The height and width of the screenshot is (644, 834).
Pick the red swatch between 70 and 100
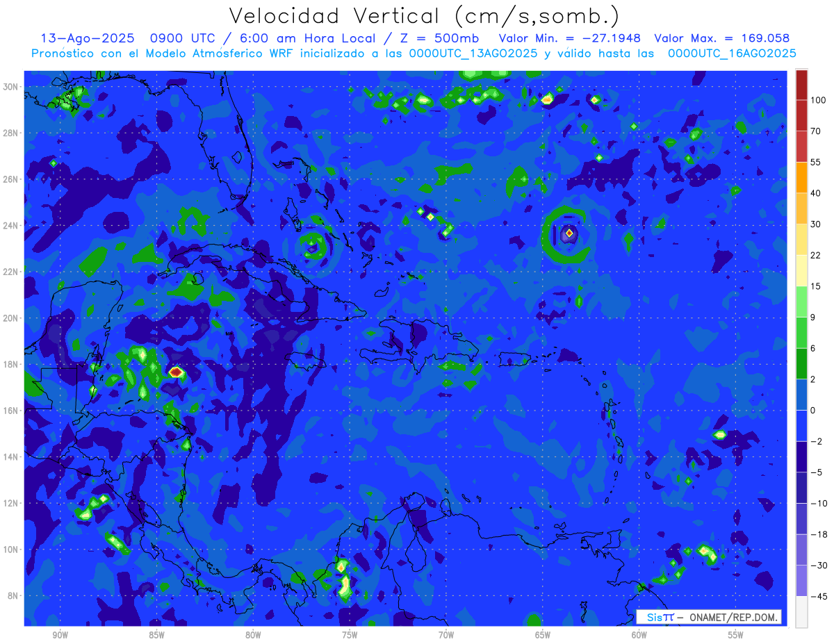coord(801,115)
